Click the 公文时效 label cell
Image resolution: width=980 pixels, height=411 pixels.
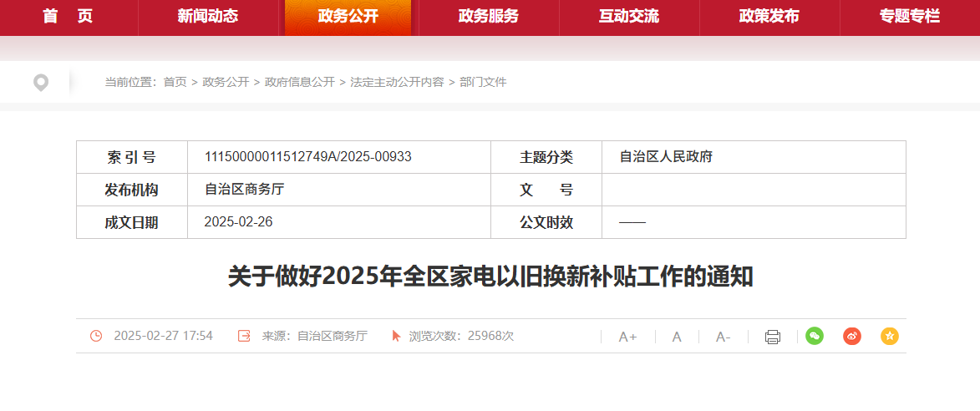pyautogui.click(x=546, y=221)
